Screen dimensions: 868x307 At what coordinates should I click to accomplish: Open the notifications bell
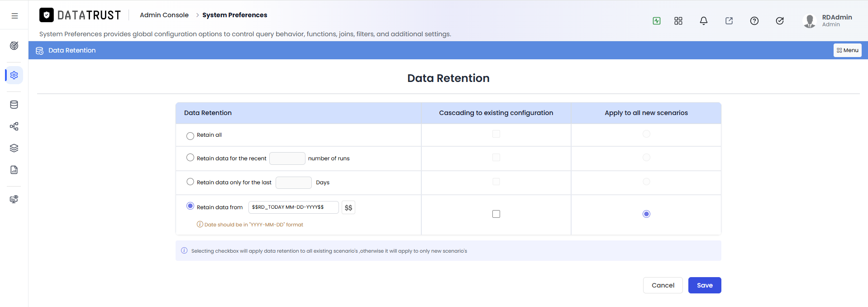[x=704, y=21]
